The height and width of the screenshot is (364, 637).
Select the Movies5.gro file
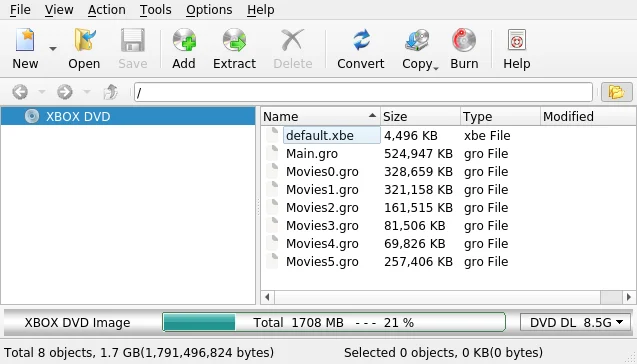pyautogui.click(x=322, y=261)
